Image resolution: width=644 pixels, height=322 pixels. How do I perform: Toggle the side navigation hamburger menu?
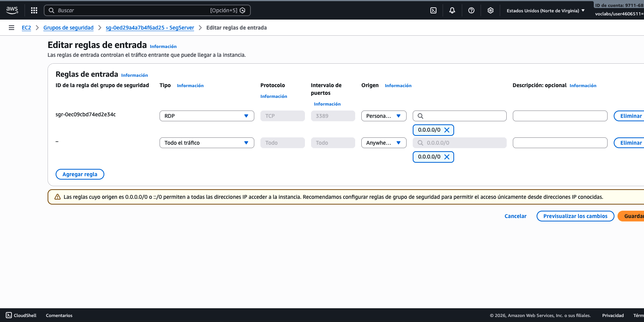tap(12, 28)
